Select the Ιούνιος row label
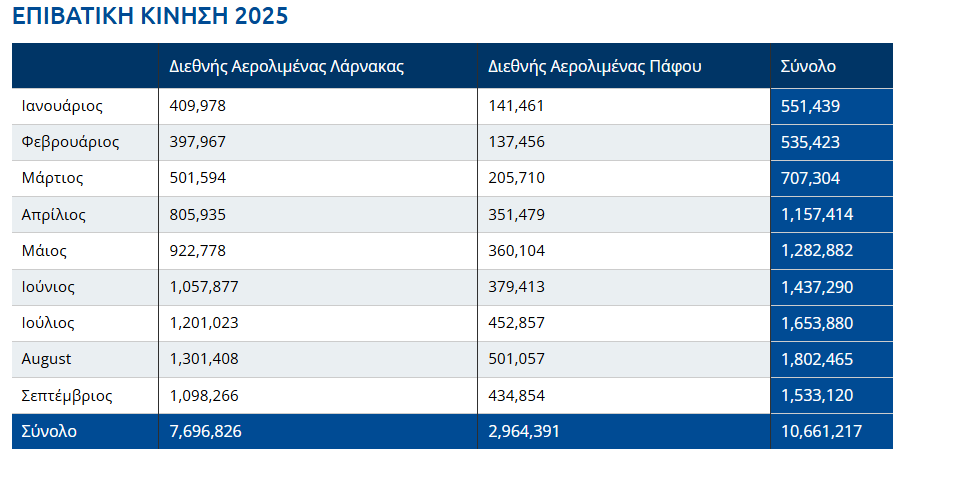The image size is (979, 497). pos(48,287)
